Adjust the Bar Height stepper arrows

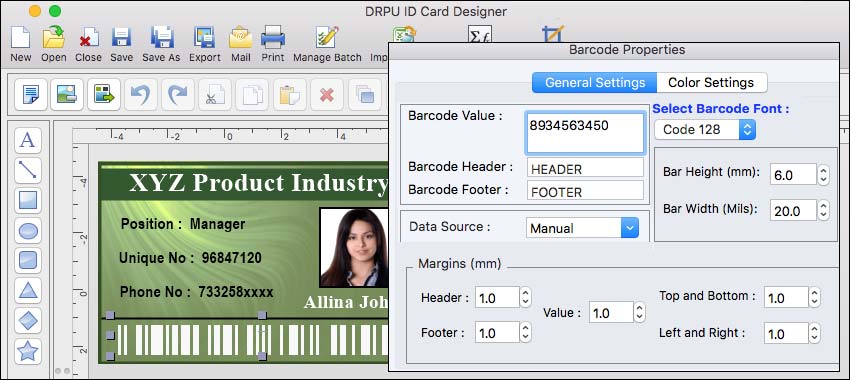823,175
